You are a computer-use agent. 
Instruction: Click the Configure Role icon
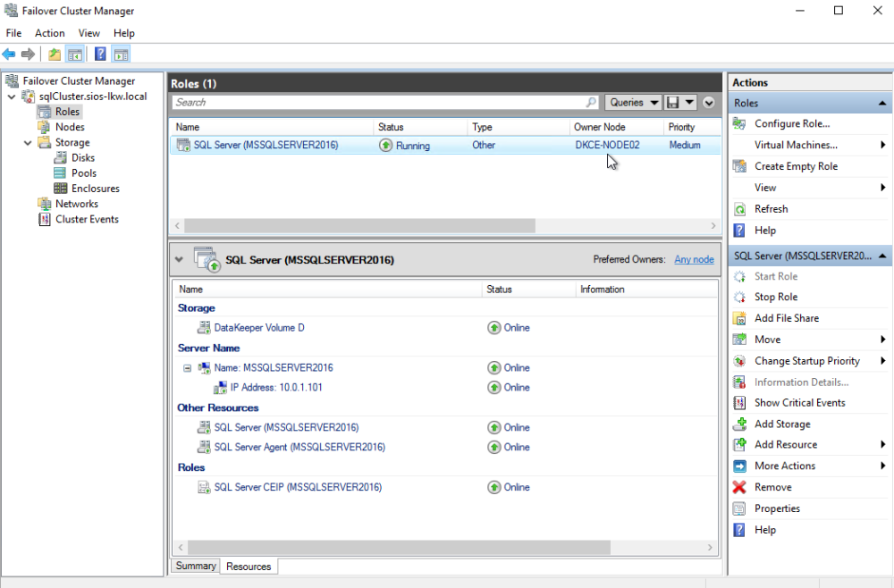point(739,123)
